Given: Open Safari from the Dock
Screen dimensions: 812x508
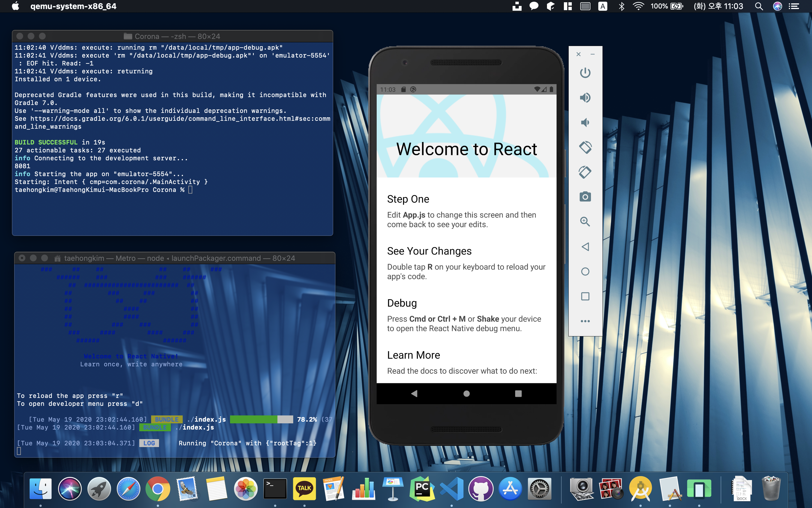Looking at the screenshot, I should [x=128, y=489].
